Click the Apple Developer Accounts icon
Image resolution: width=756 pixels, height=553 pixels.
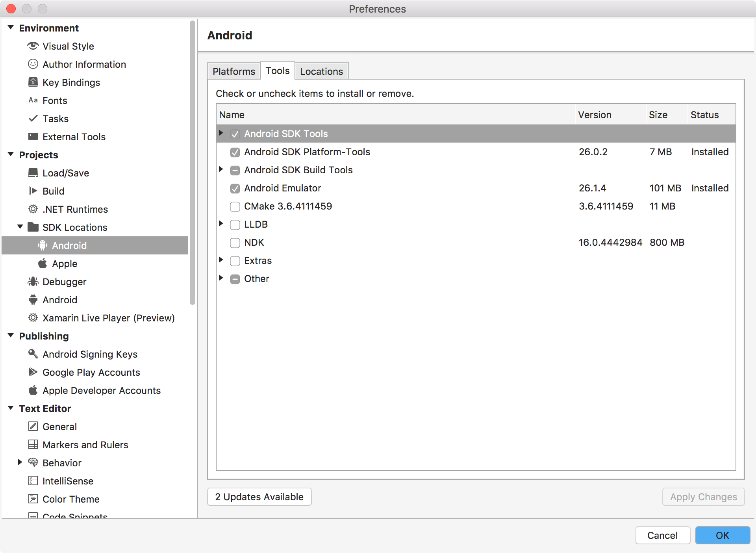(x=33, y=390)
